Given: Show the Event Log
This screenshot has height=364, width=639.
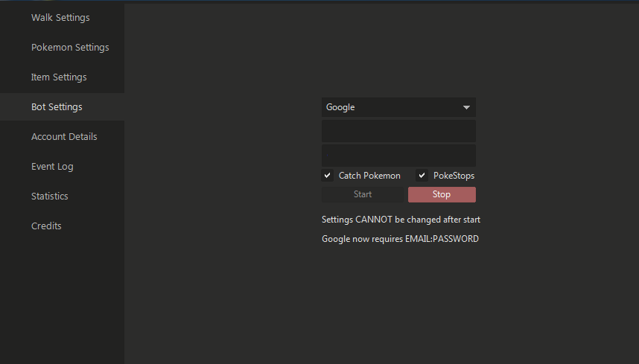Looking at the screenshot, I should click(52, 167).
